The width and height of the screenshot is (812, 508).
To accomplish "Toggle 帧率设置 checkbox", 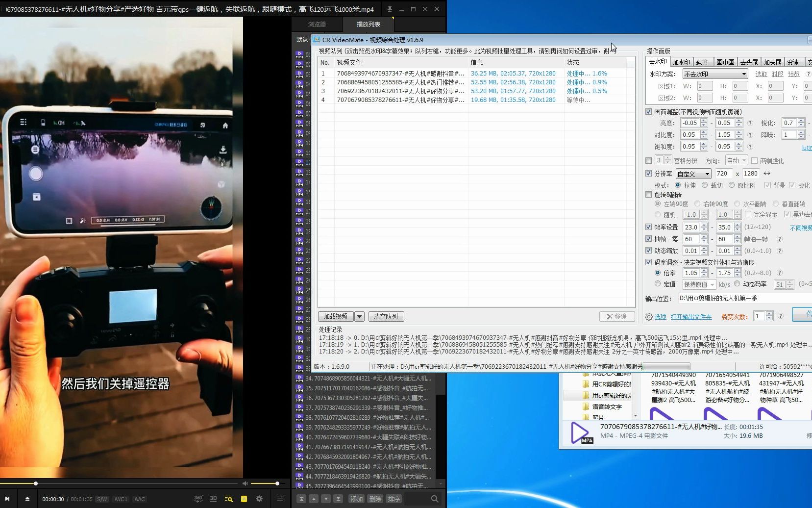I will (649, 227).
